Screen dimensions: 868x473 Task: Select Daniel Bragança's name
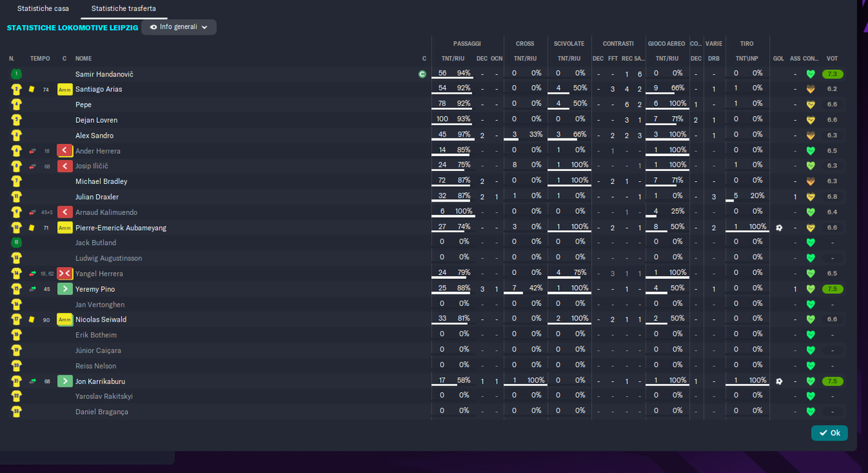pyautogui.click(x=102, y=412)
